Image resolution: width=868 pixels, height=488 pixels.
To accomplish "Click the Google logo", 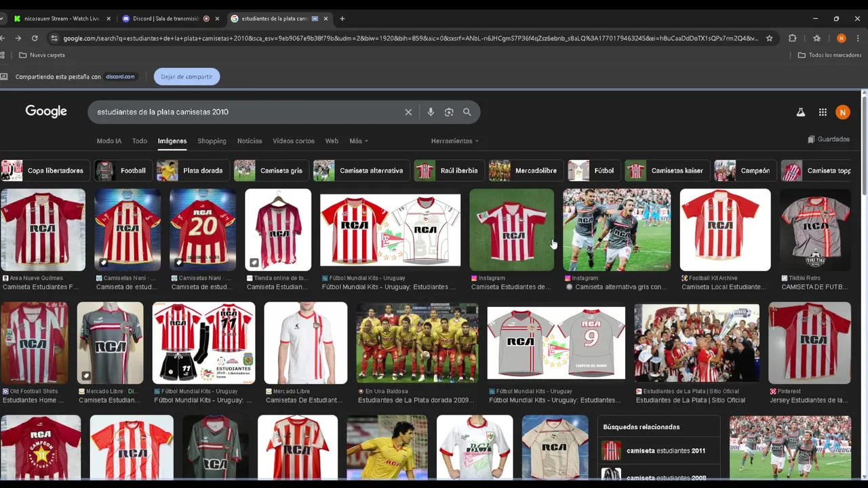I will coord(46,111).
